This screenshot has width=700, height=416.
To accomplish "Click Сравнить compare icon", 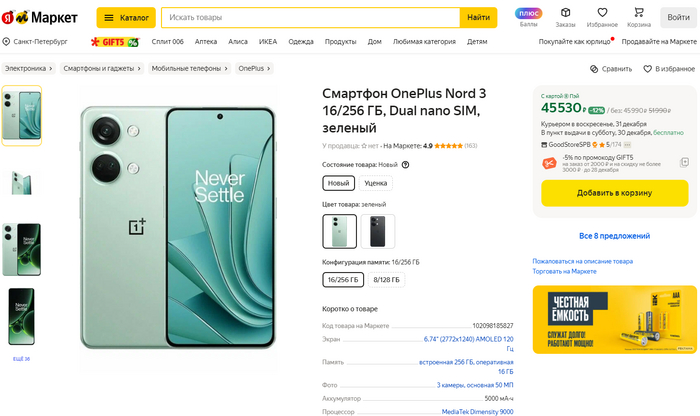I will [x=610, y=69].
